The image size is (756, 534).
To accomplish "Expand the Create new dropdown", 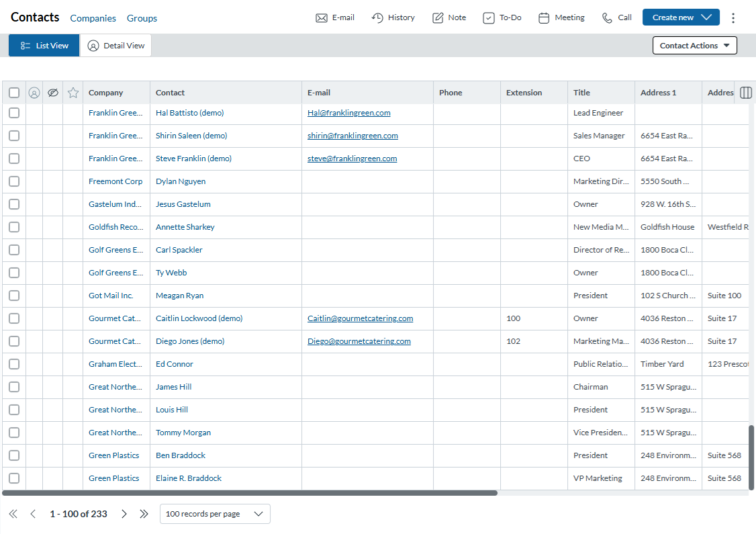I will coord(681,17).
